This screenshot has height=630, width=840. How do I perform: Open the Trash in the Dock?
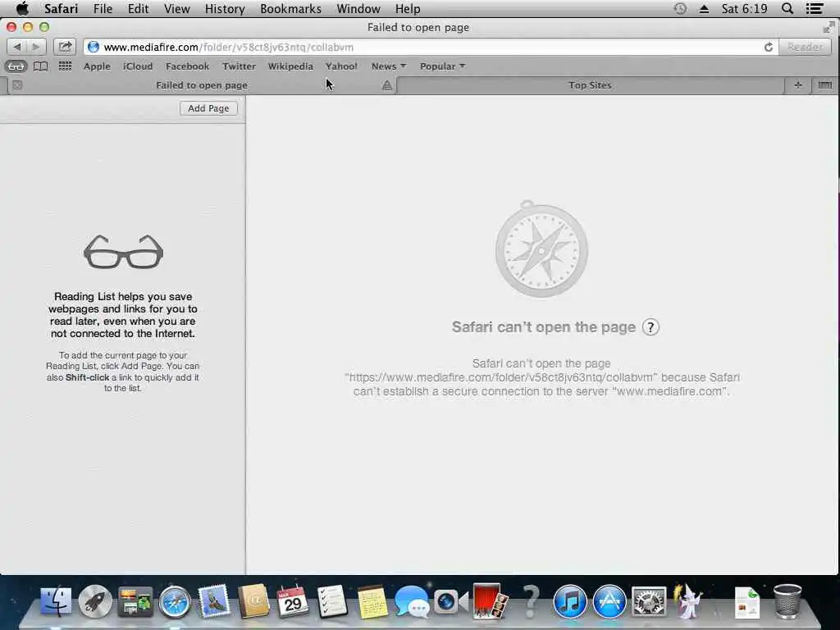[787, 601]
